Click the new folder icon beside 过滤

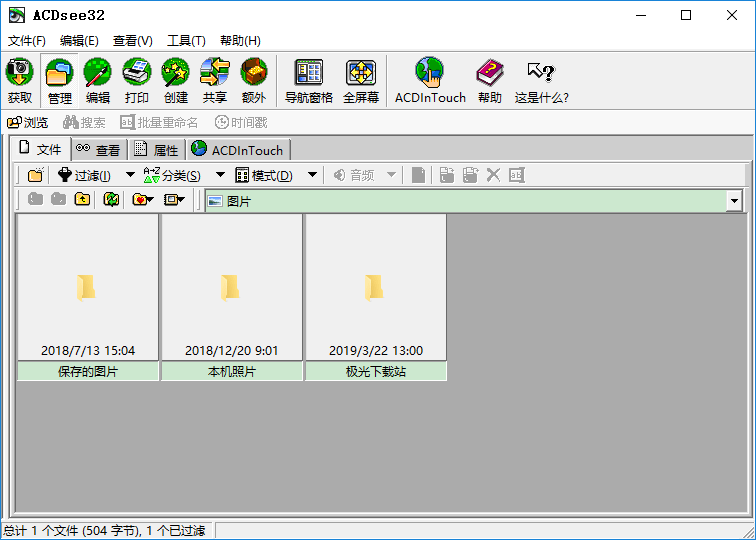tap(36, 175)
